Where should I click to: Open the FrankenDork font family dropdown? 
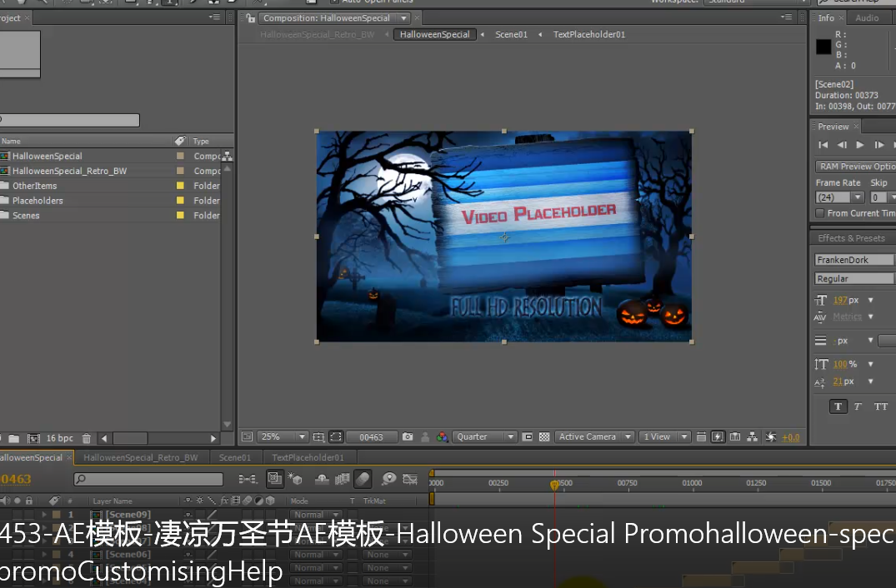point(855,260)
